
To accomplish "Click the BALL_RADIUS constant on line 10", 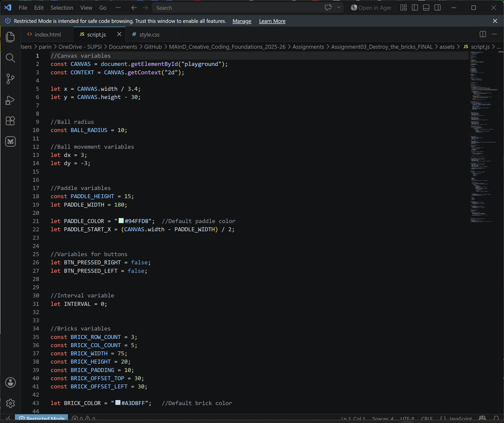I will [89, 130].
